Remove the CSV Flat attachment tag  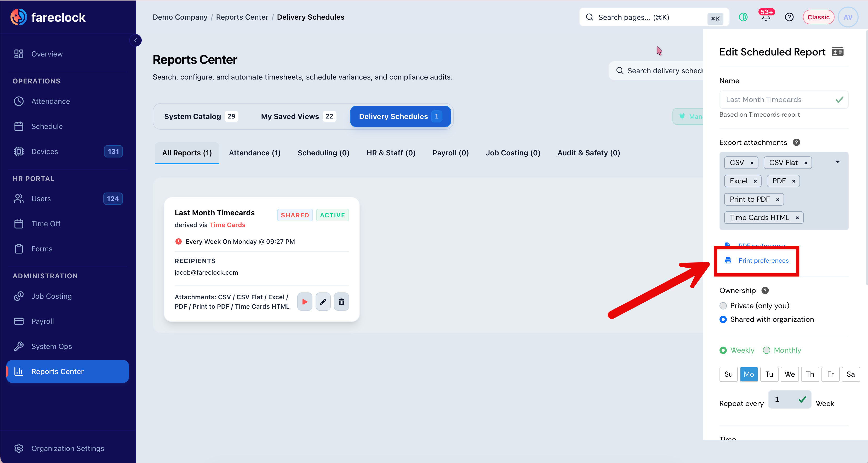tap(805, 163)
